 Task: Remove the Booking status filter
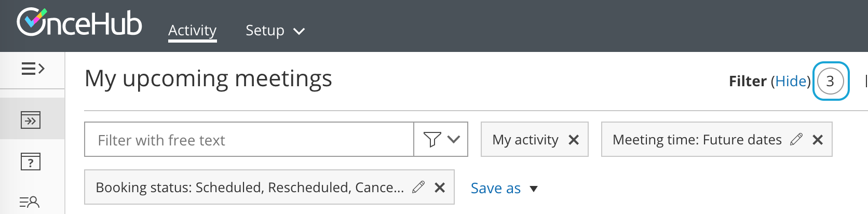[x=440, y=188]
